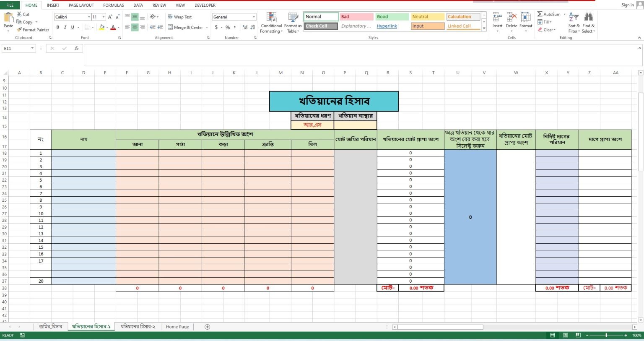
Task: Click the Wrap Text icon
Action: click(x=169, y=17)
